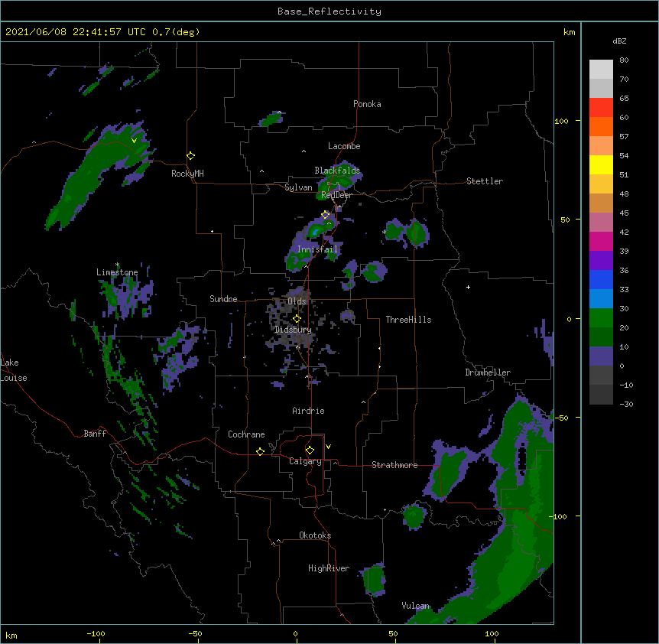This screenshot has width=659, height=644.
Task: Click the Ponoka city label
Action: point(367,104)
